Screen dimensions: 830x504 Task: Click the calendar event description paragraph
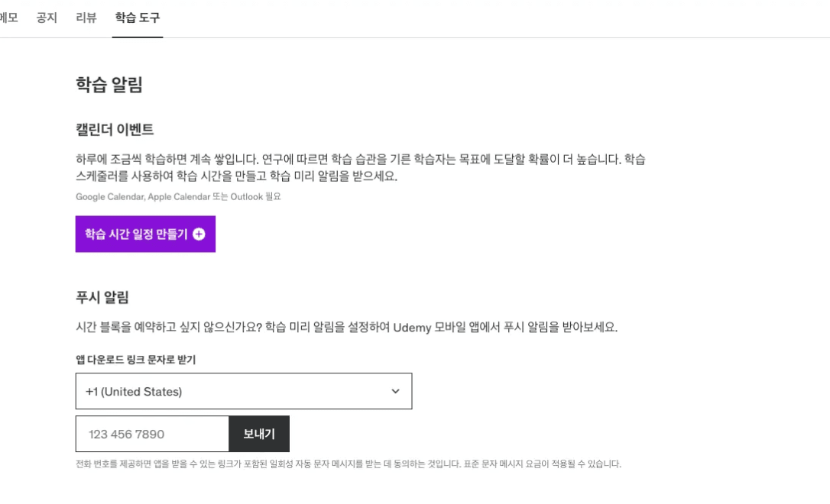(x=360, y=167)
